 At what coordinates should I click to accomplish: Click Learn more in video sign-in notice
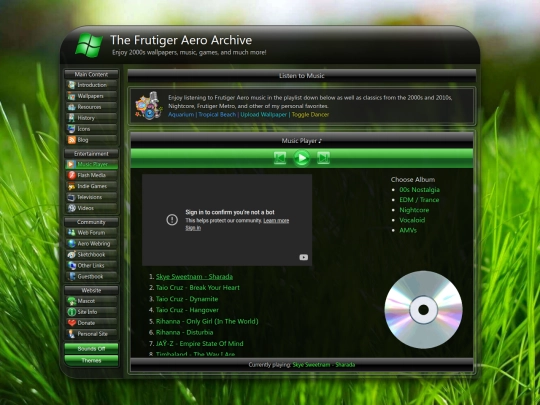pos(276,221)
